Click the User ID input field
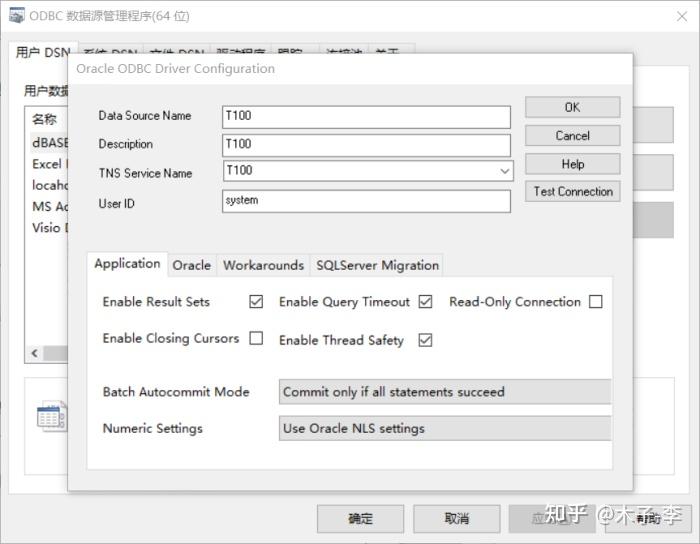The width and height of the screenshot is (700, 544). pos(366,201)
